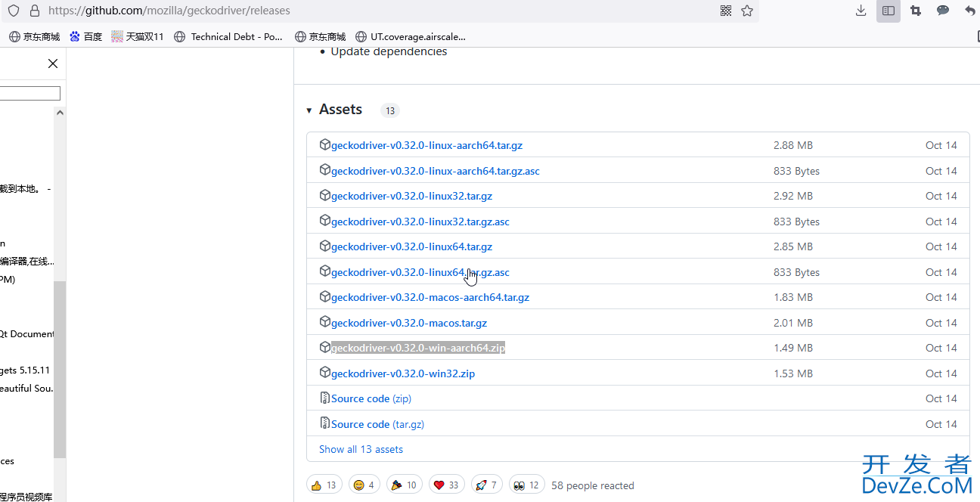Toggle the heart reaction button
Image resolution: width=980 pixels, height=502 pixels.
446,485
